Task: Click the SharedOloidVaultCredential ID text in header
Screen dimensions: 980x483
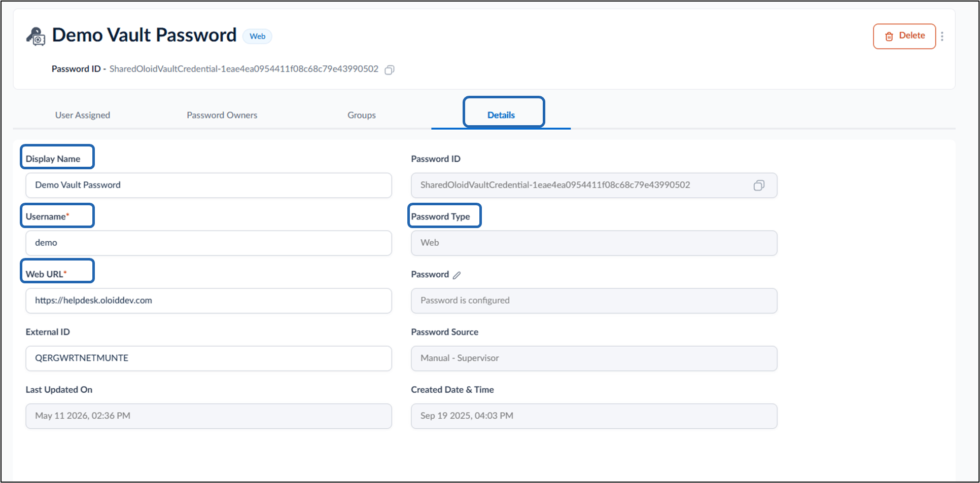Action: [x=244, y=69]
